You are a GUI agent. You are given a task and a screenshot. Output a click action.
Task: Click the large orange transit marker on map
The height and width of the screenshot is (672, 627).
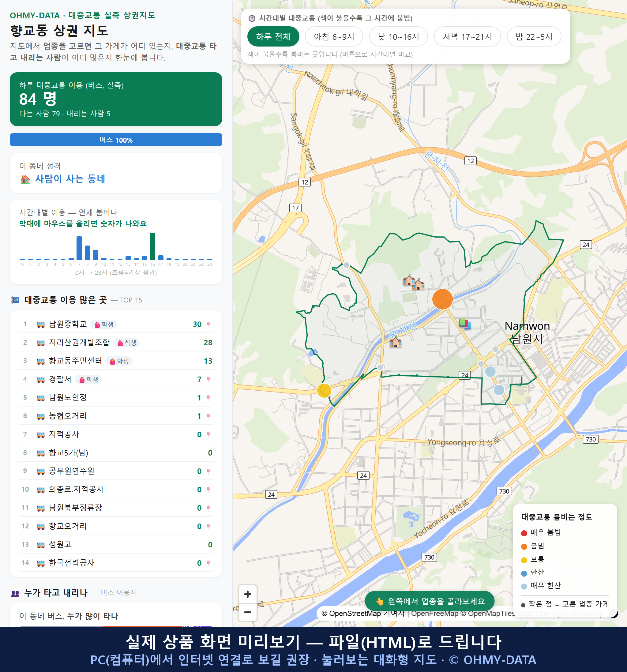point(442,299)
